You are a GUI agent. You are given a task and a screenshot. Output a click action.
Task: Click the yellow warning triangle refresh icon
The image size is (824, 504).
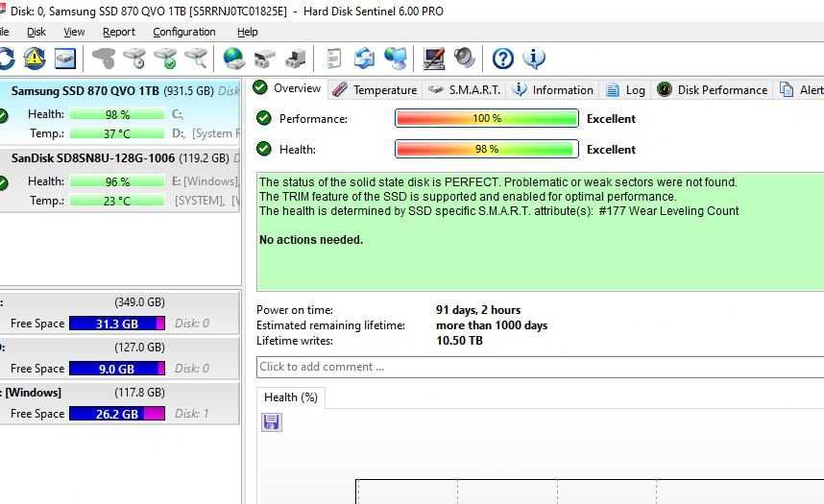coord(35,58)
